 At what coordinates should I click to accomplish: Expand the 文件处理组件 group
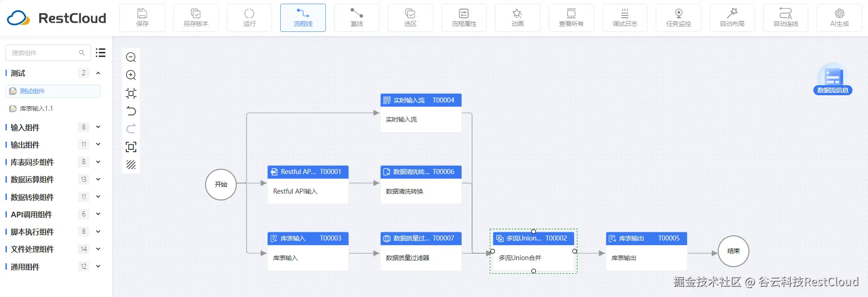pos(98,249)
